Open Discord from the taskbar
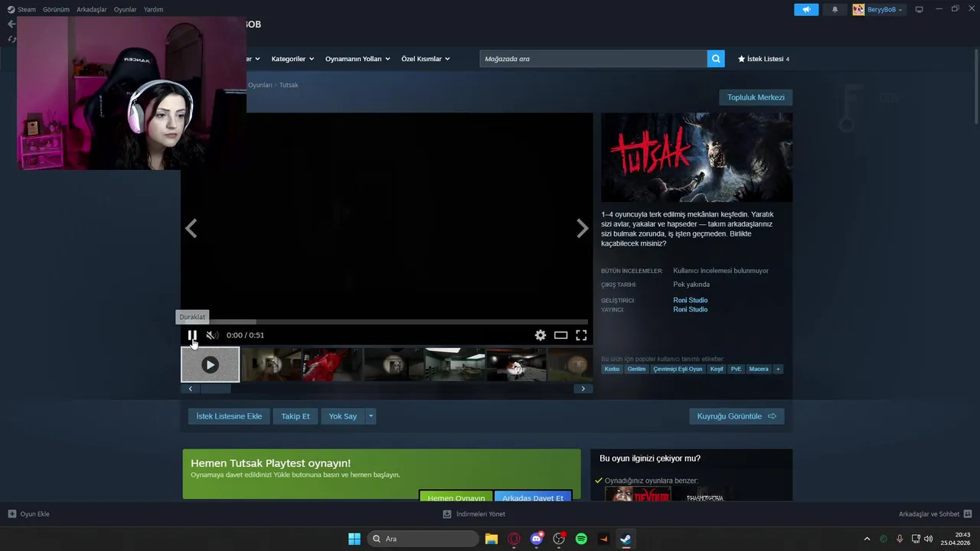 coord(537,539)
